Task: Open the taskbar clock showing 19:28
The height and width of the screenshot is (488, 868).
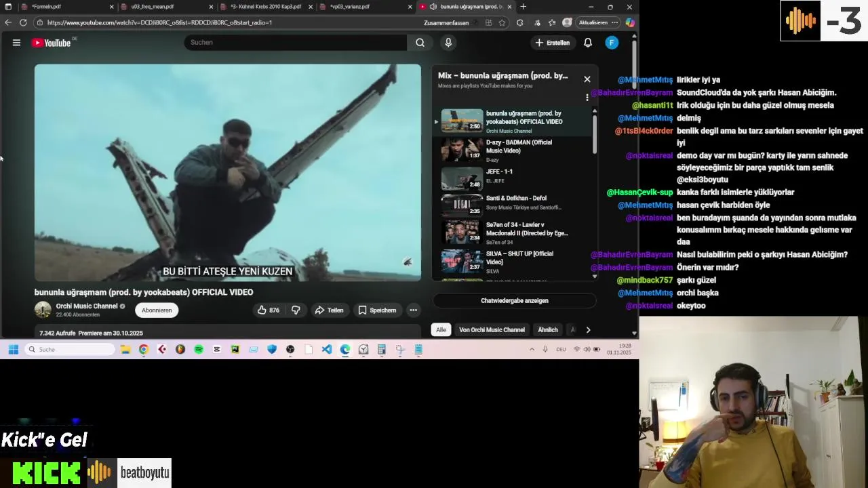Action: 618,349
